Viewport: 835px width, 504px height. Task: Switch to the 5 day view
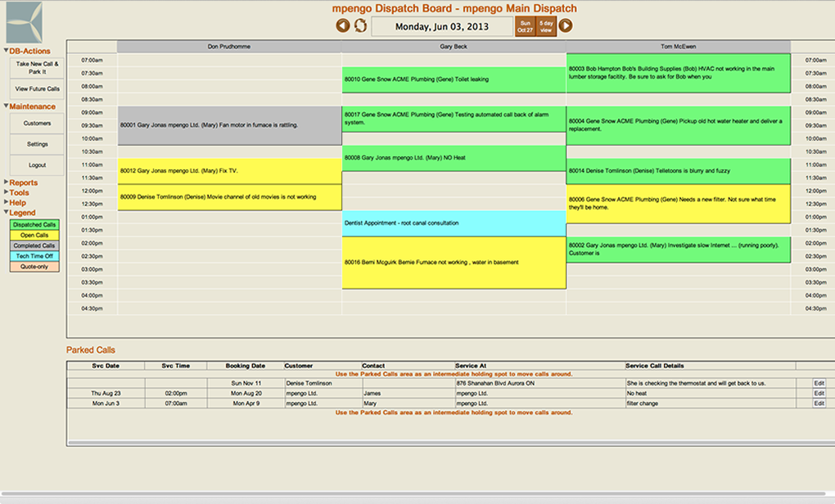(x=546, y=26)
